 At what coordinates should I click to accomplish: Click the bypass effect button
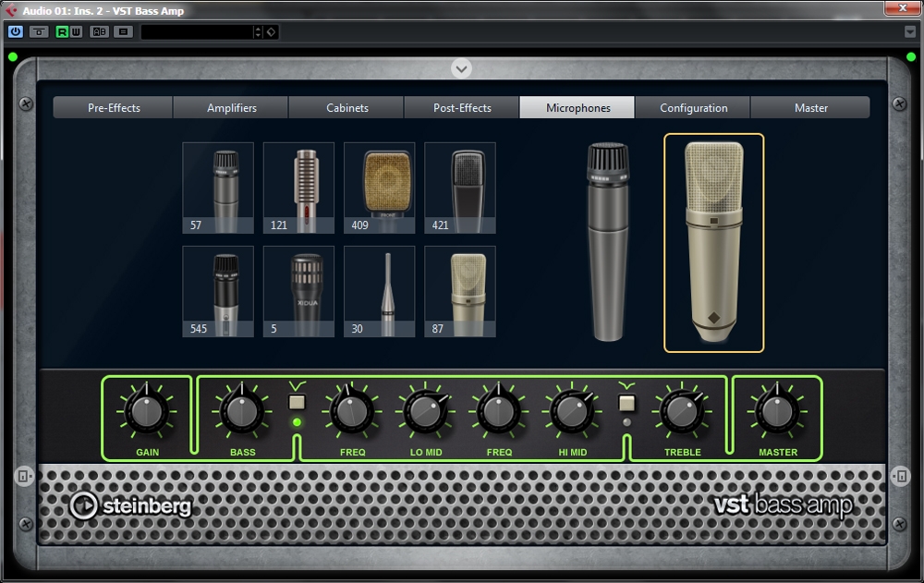point(39,31)
